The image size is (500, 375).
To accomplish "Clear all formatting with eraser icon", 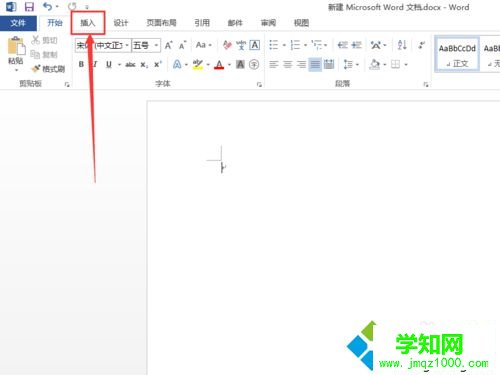I will point(227,45).
